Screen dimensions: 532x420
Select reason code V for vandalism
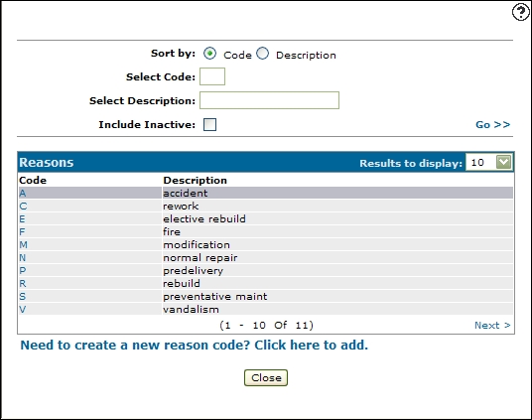23,310
